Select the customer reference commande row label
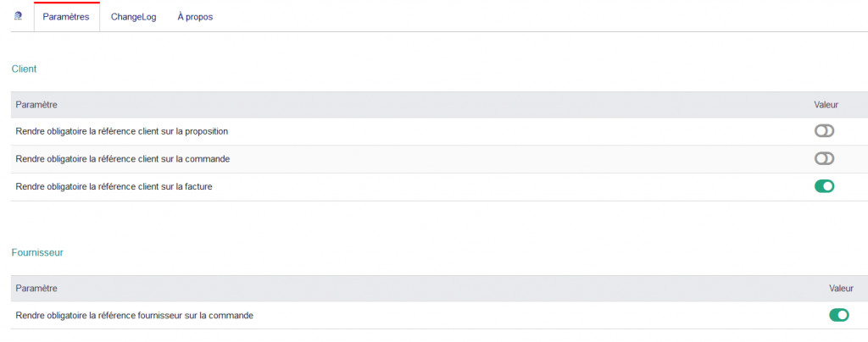 point(123,159)
